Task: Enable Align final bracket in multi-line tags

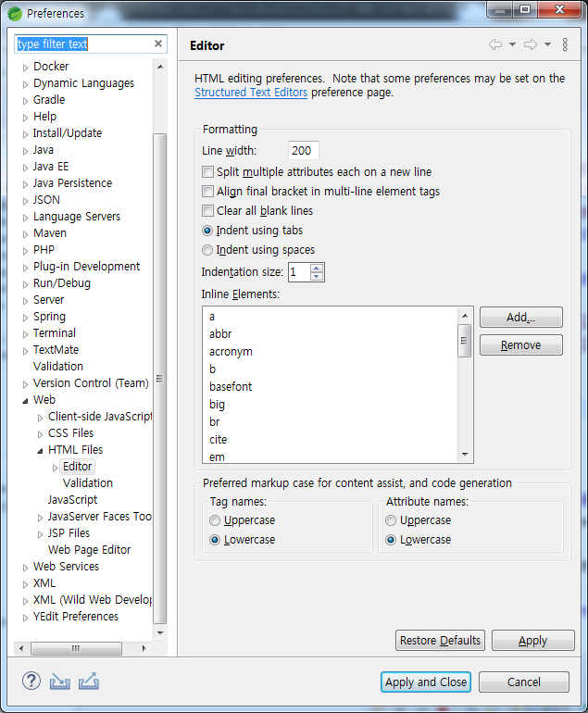Action: [x=207, y=192]
